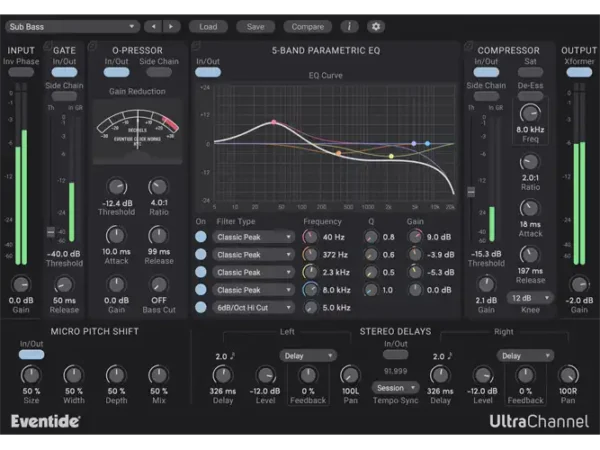Toggle the Output Xformer switch
Screen dimensions: 600x450
click(x=579, y=72)
